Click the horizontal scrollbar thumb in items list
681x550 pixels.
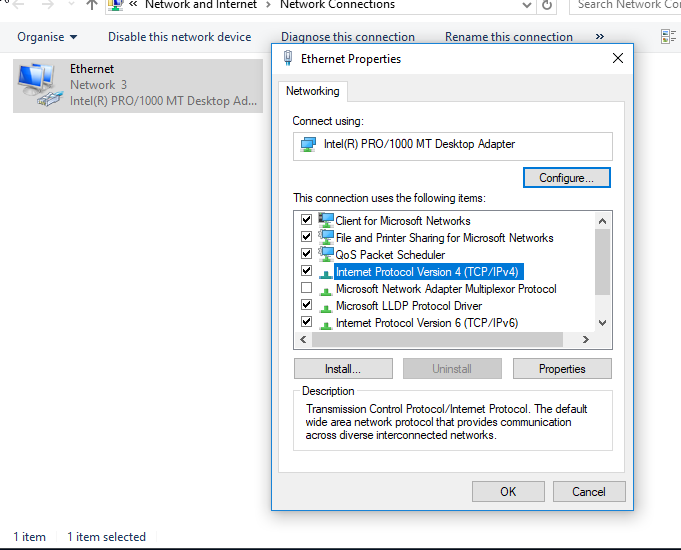437,339
